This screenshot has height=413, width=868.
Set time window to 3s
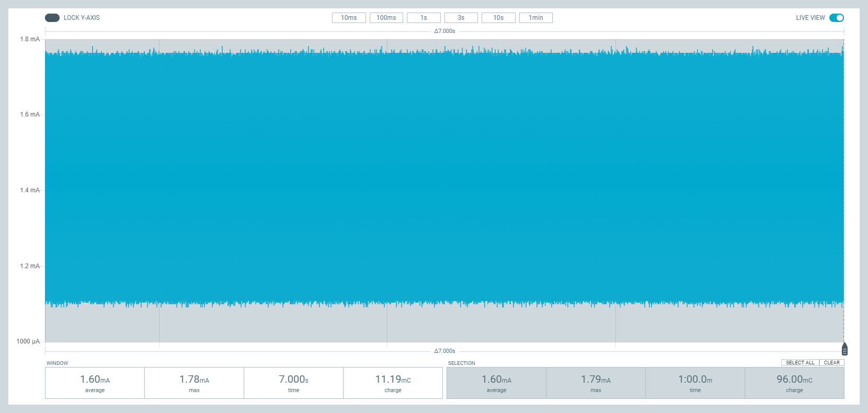tap(461, 18)
